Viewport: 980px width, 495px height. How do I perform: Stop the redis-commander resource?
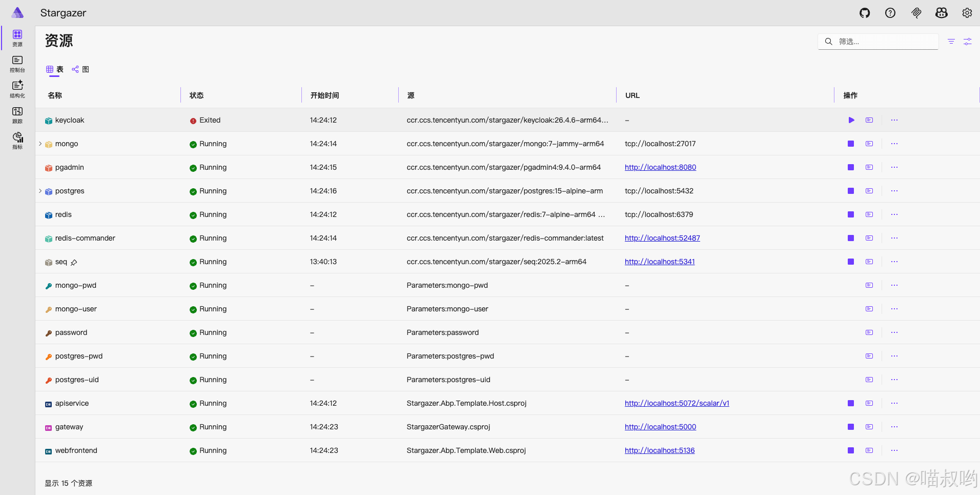click(851, 238)
